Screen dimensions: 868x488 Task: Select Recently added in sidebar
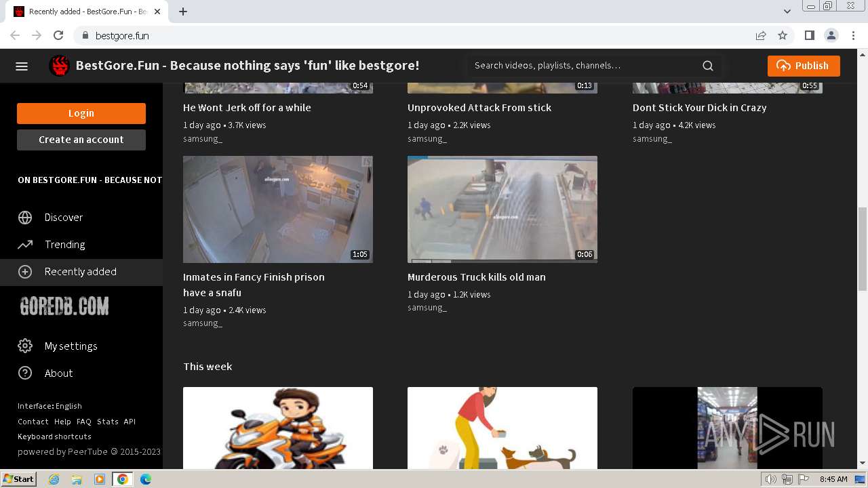tap(81, 272)
